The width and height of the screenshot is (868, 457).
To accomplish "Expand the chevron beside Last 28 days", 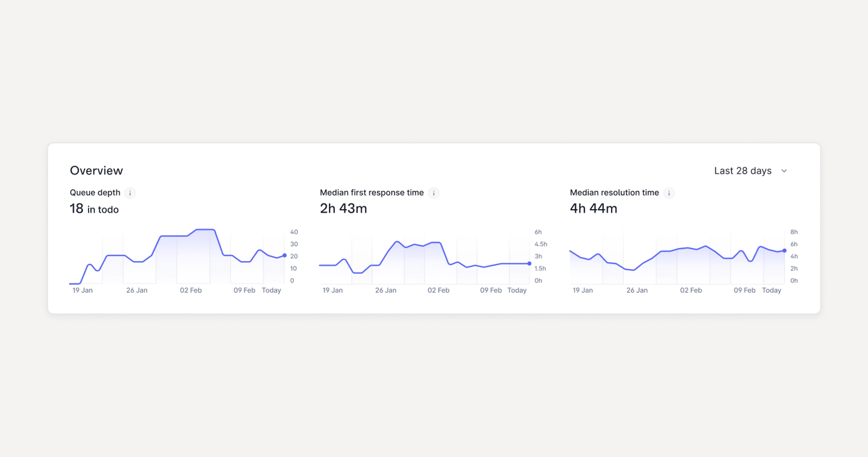I will point(784,171).
